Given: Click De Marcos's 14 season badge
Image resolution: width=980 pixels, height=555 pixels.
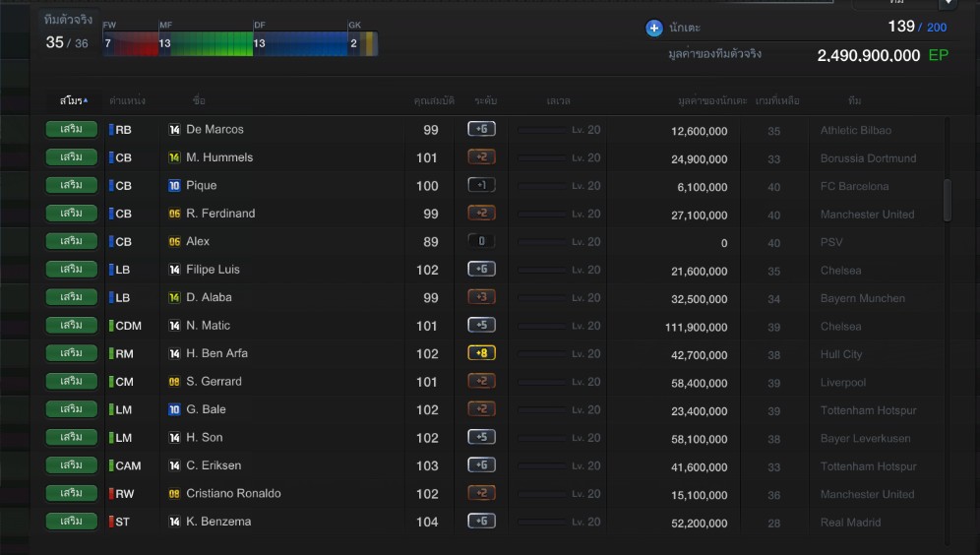Looking at the screenshot, I should coord(174,129).
